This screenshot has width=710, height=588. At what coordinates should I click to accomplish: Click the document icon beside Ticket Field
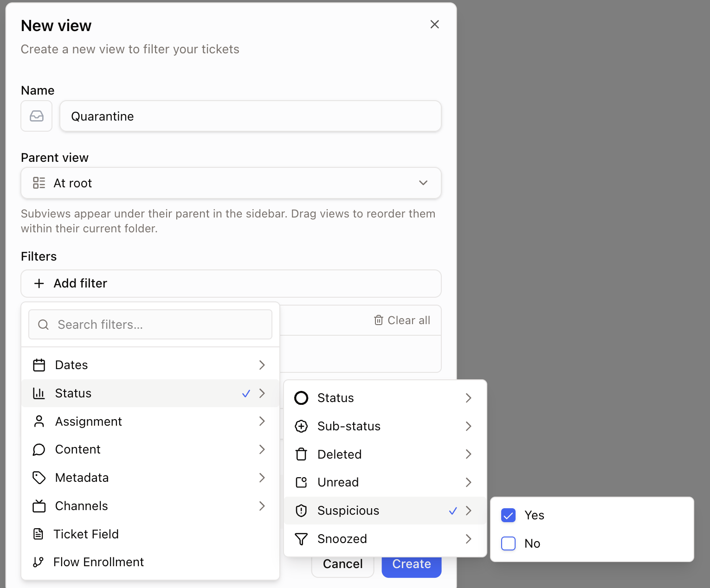point(39,534)
